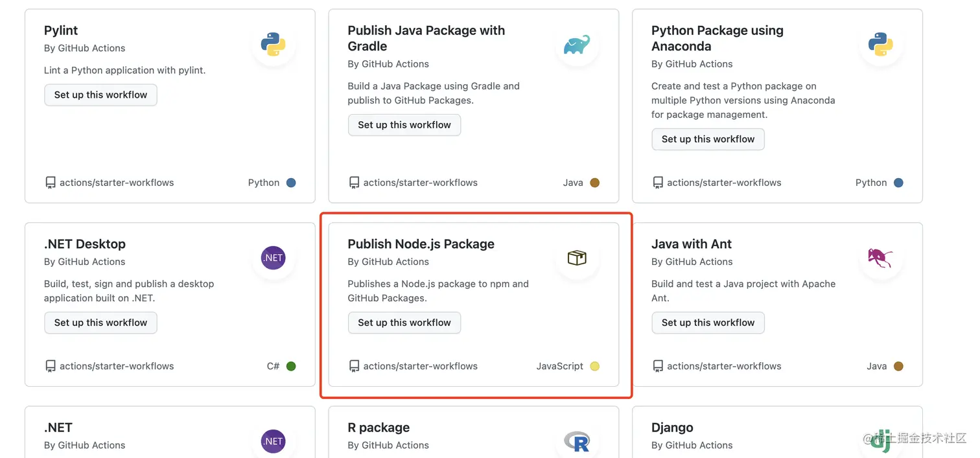The image size is (980, 458).
Task: Click the green C# language dot
Action: [291, 366]
